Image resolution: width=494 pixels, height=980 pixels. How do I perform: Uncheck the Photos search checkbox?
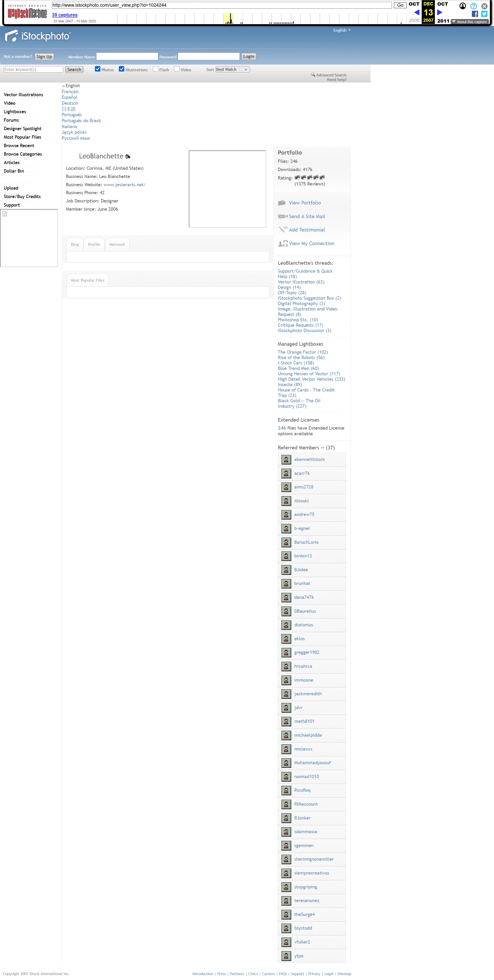click(x=98, y=69)
